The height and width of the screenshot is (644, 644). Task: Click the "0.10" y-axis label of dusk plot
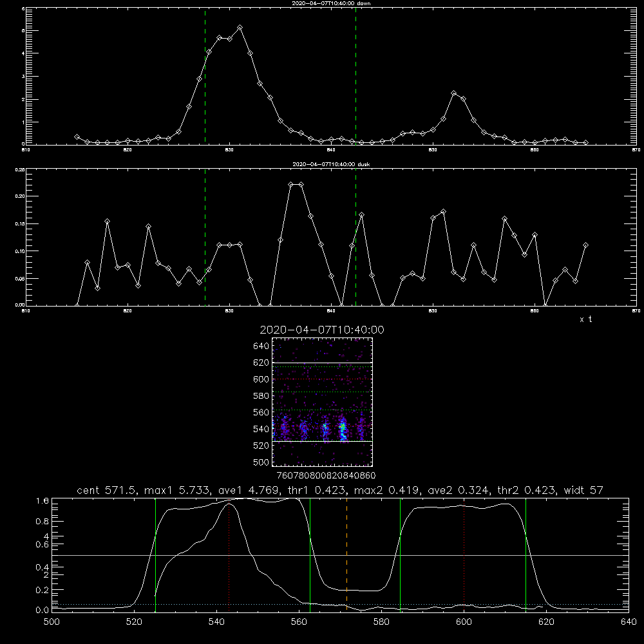pos(20,251)
